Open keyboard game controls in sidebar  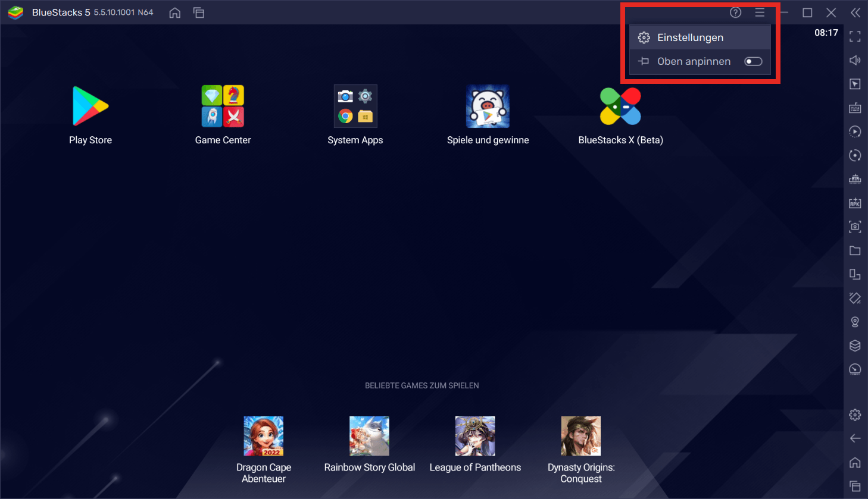(x=855, y=108)
